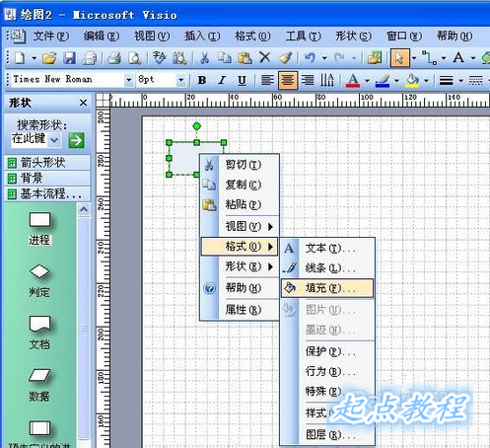Open the 8pt font size dropdown
The image size is (490, 448).
pos(180,80)
